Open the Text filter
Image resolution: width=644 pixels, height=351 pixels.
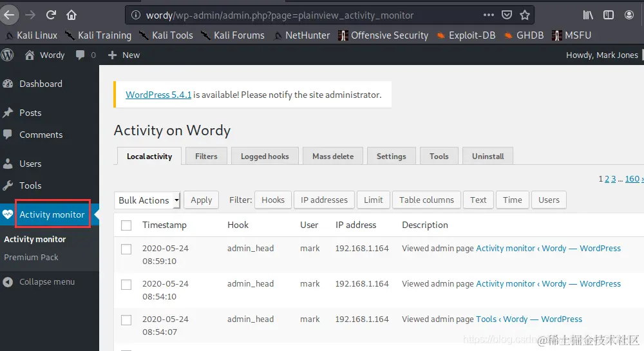coord(478,200)
